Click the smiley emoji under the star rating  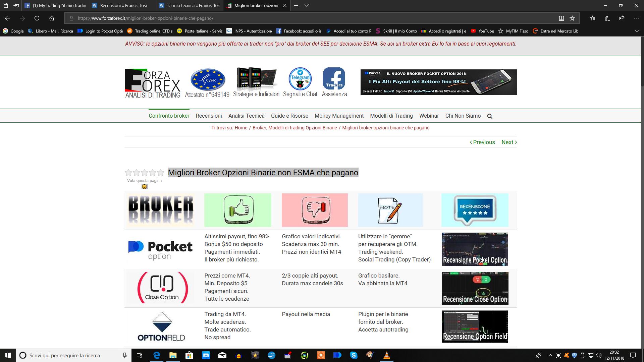click(x=144, y=186)
